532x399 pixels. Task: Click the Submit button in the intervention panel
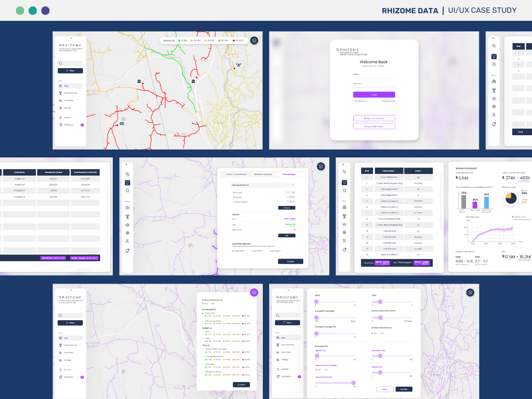pos(290,262)
